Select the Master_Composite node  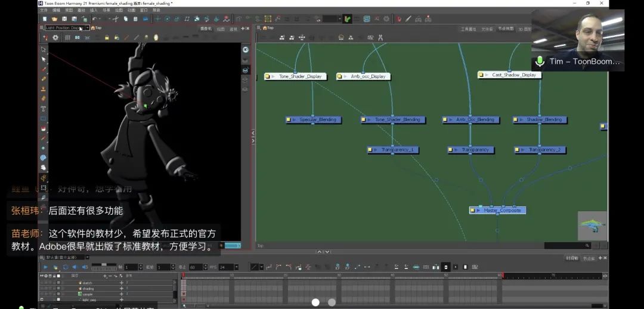497,211
